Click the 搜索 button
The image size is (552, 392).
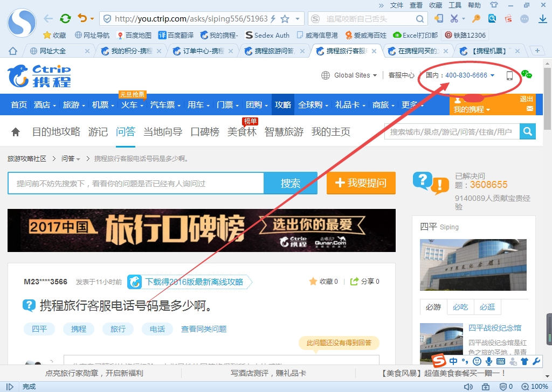(x=291, y=183)
